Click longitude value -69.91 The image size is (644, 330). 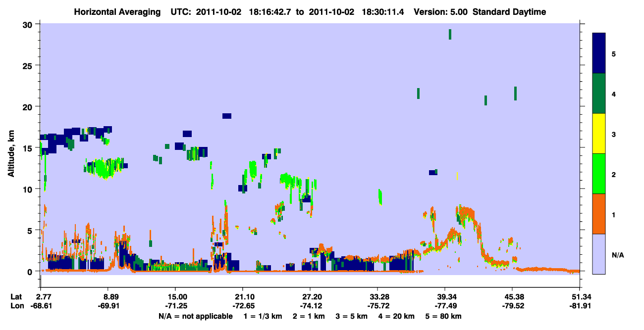(108, 306)
